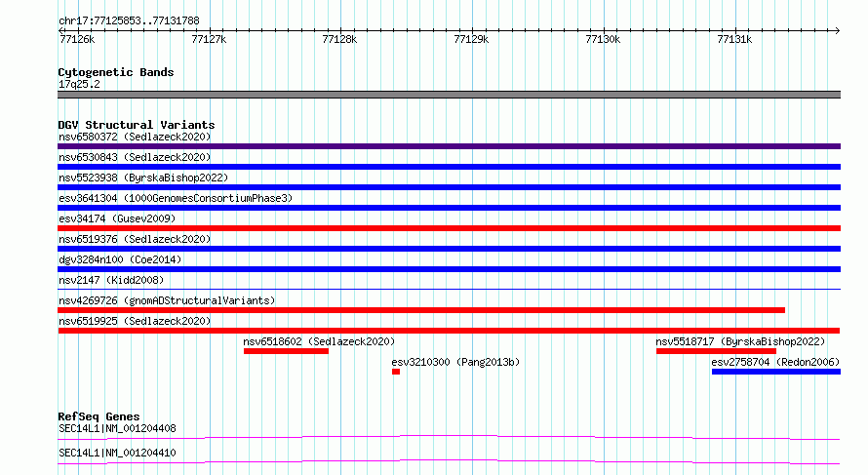Image resolution: width=868 pixels, height=475 pixels.
Task: Click dgv3284n100 (Coe2014) variant label
Action: pyautogui.click(x=120, y=259)
